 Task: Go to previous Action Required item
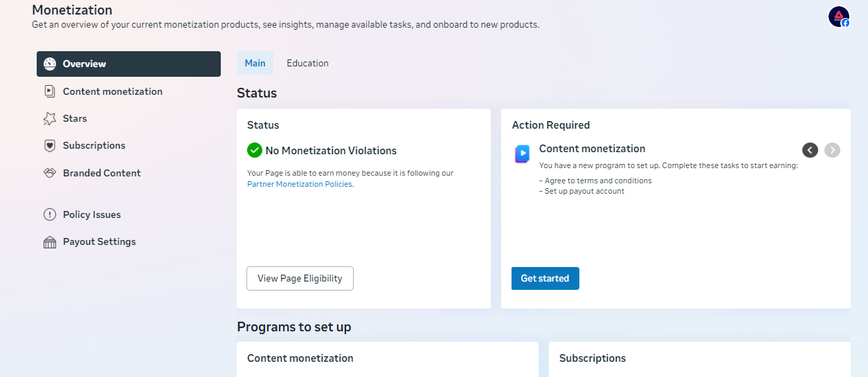[x=810, y=149]
